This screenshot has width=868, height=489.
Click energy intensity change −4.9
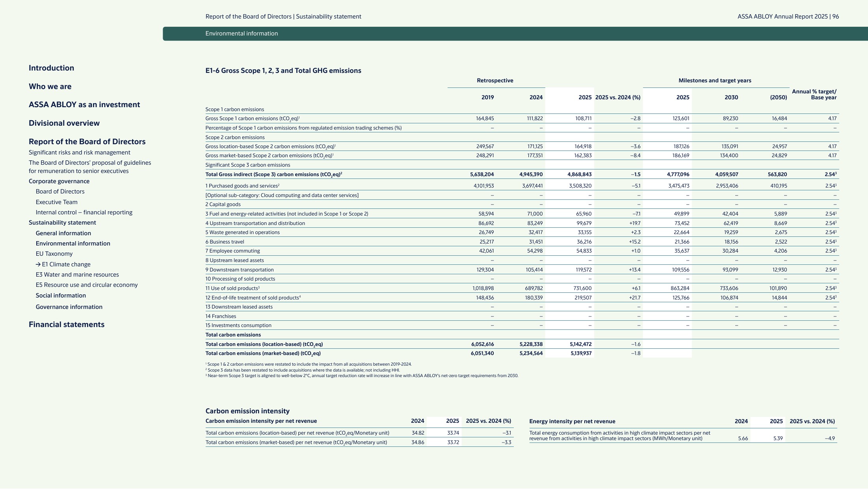(x=830, y=438)
